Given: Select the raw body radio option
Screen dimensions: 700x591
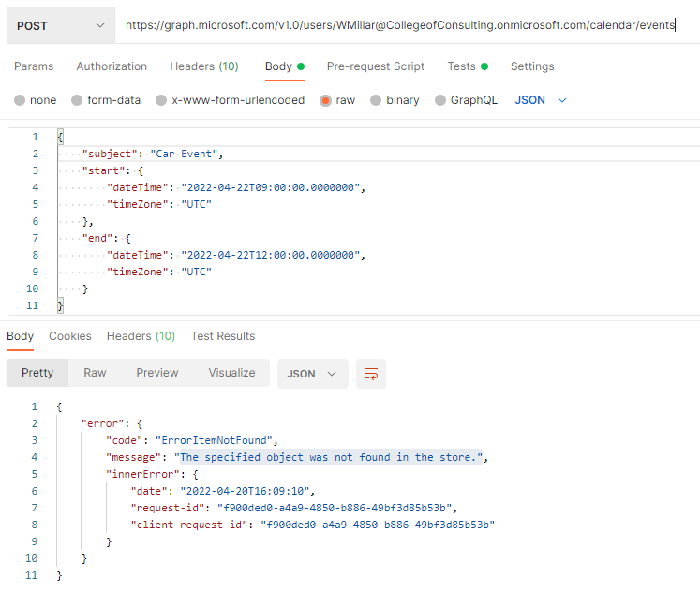Looking at the screenshot, I should point(325,100).
